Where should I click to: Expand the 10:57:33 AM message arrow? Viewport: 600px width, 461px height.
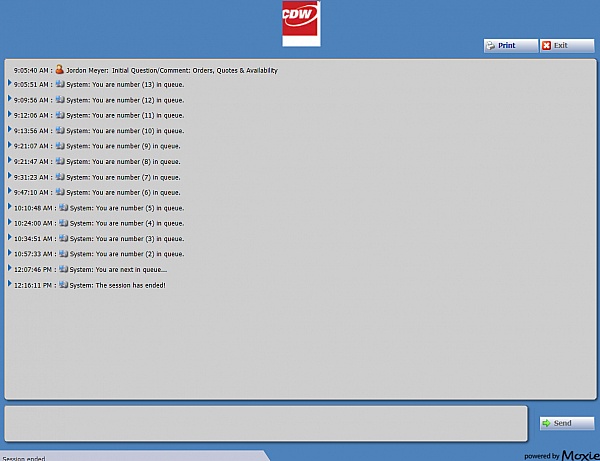click(10, 252)
